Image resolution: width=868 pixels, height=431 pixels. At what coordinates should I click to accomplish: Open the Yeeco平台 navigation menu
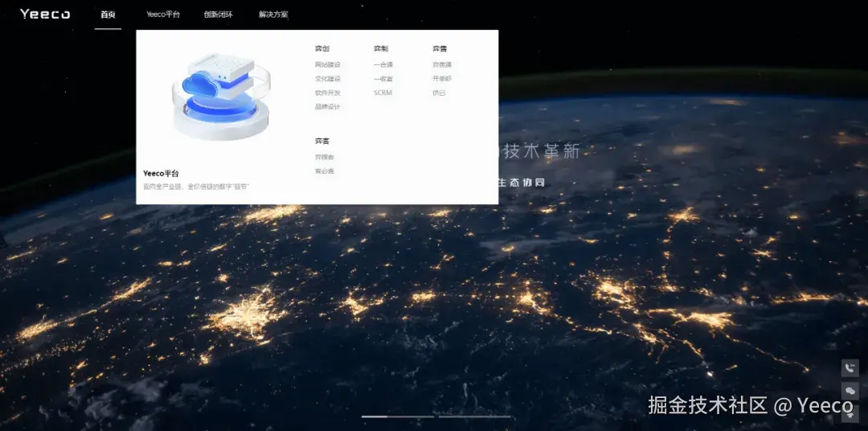162,14
